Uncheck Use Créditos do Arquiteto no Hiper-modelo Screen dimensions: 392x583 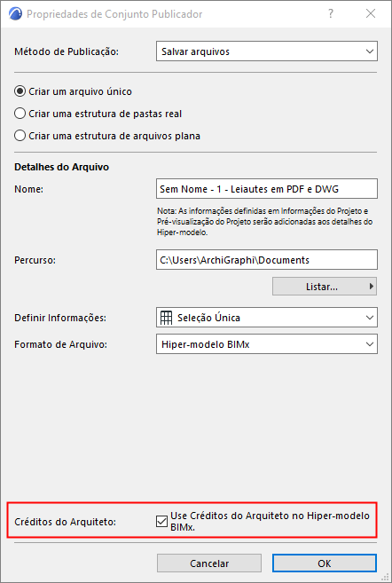tap(161, 522)
